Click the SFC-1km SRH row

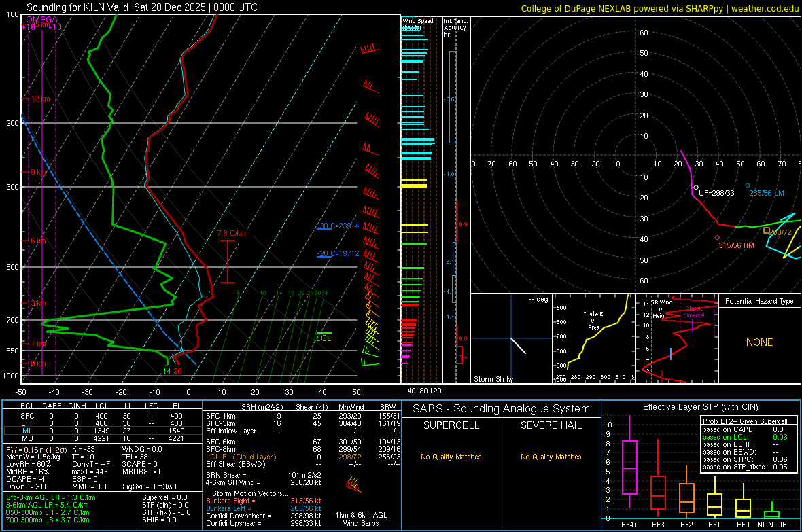pyautogui.click(x=303, y=416)
